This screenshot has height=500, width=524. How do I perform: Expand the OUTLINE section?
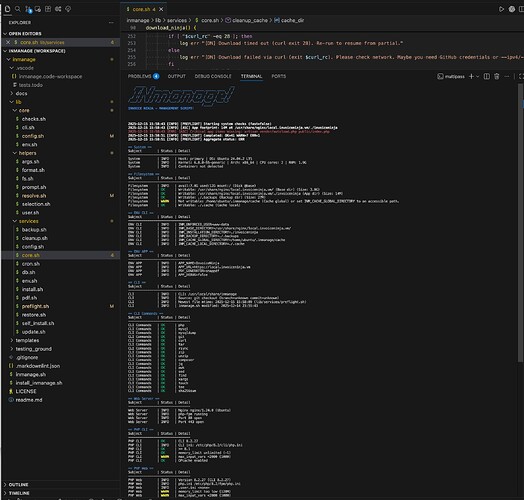pos(19,485)
